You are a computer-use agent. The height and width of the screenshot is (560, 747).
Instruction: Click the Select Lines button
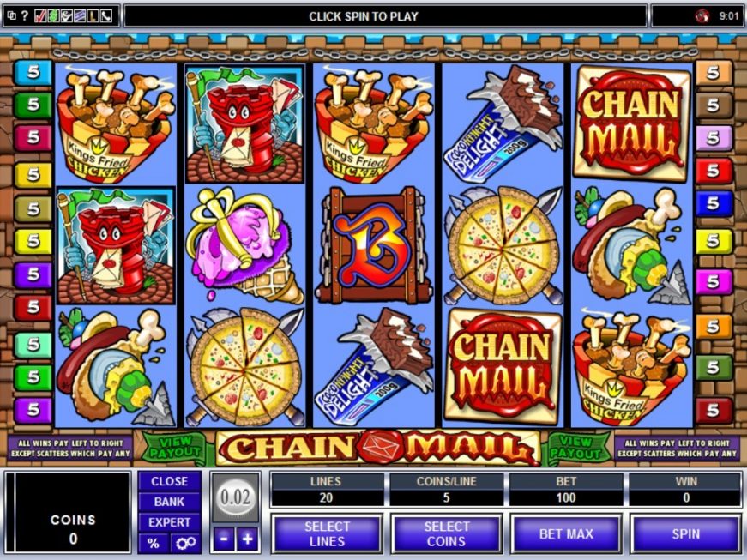(x=327, y=533)
